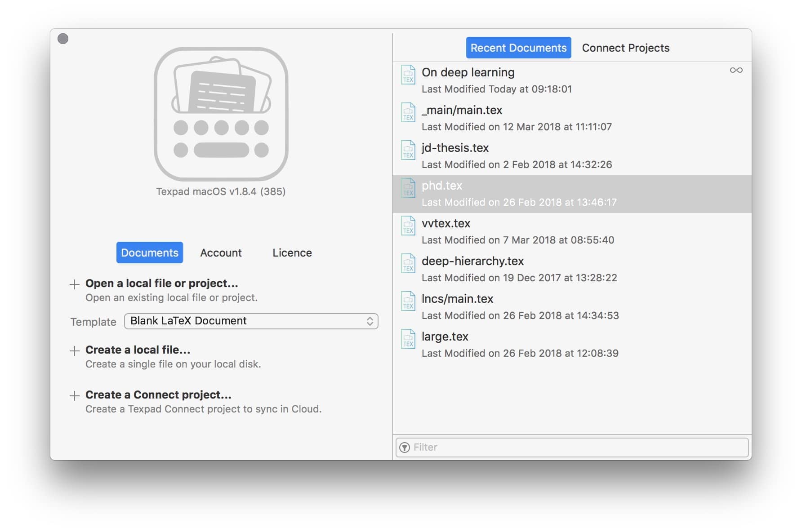
Task: Click Create a local file...
Action: pyautogui.click(x=138, y=350)
